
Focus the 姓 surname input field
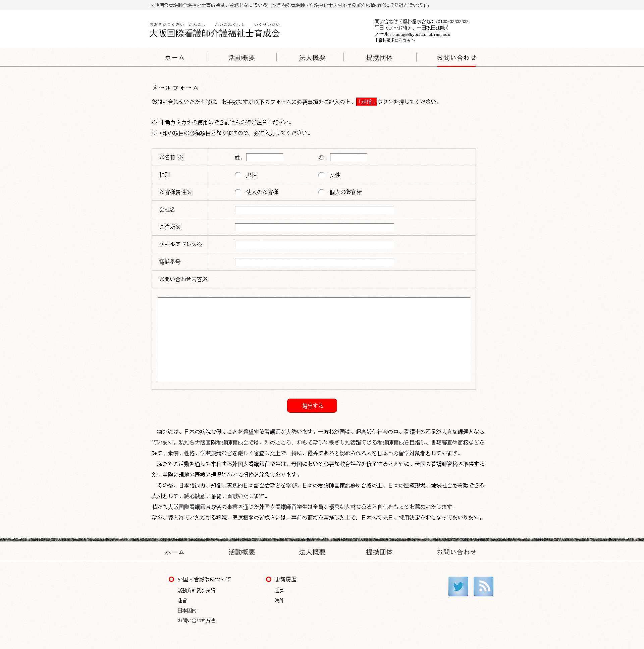(265, 158)
